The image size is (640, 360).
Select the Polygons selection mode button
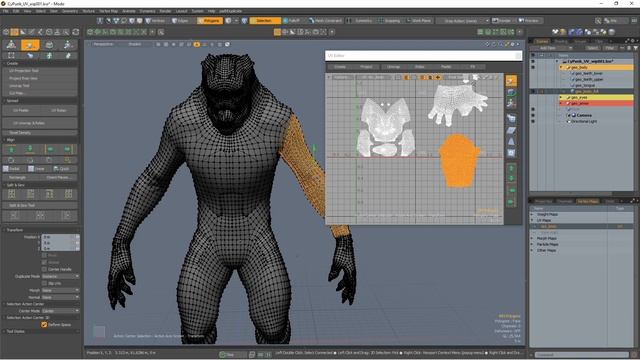point(210,20)
